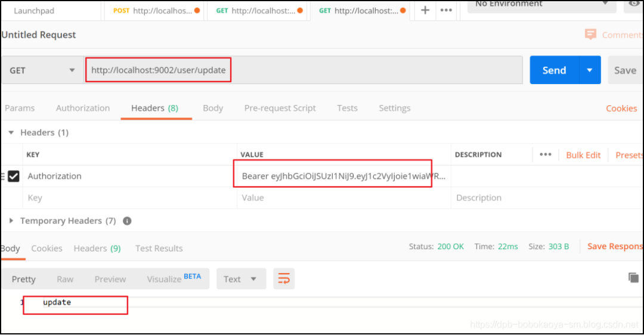
Task: Open the response Headers (9) tab
Action: (x=97, y=249)
